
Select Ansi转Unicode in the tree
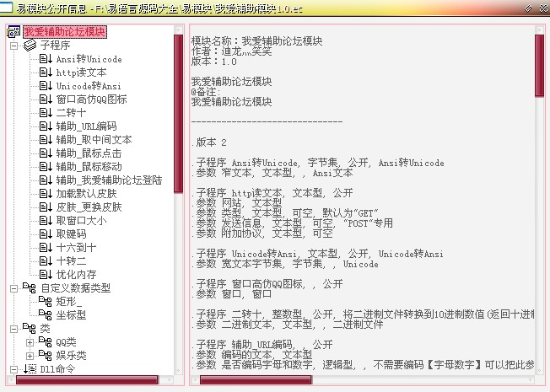click(89, 59)
